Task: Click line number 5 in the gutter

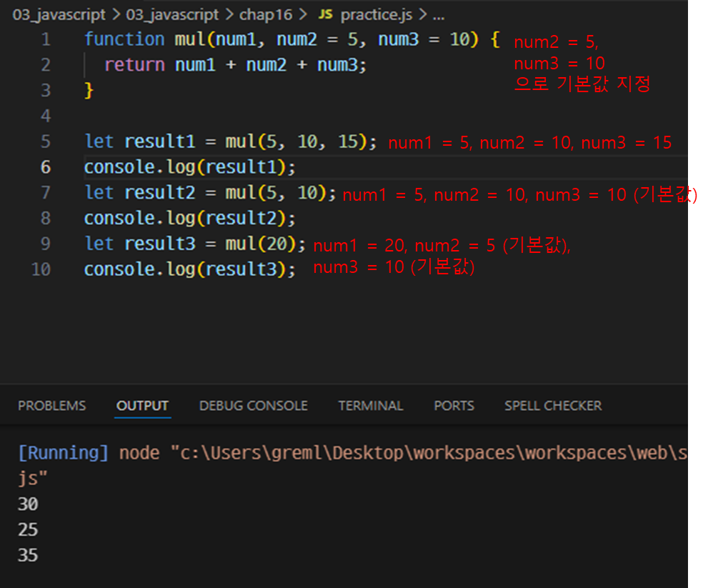Action: tap(46, 141)
